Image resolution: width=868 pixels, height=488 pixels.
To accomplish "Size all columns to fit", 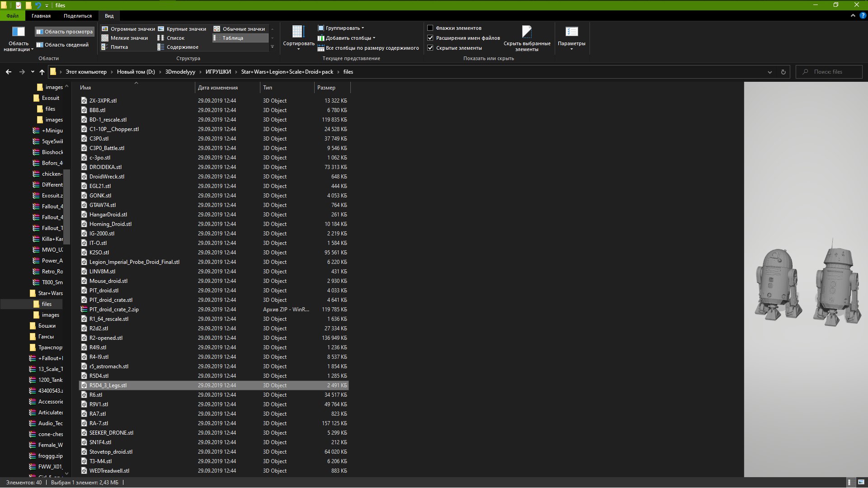I will tap(368, 48).
